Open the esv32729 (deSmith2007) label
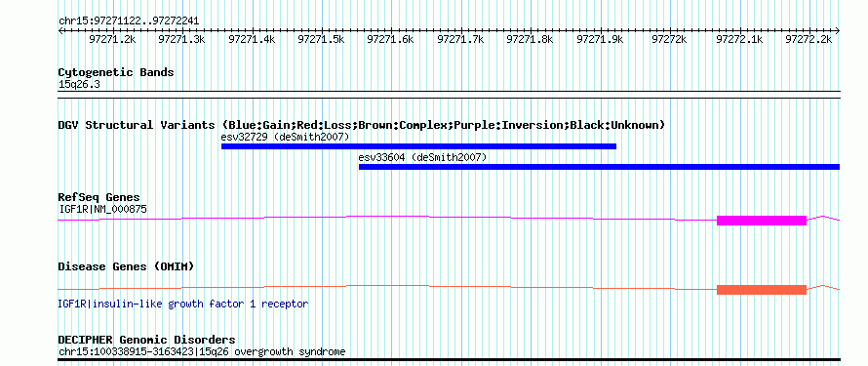The image size is (868, 366). [x=285, y=137]
